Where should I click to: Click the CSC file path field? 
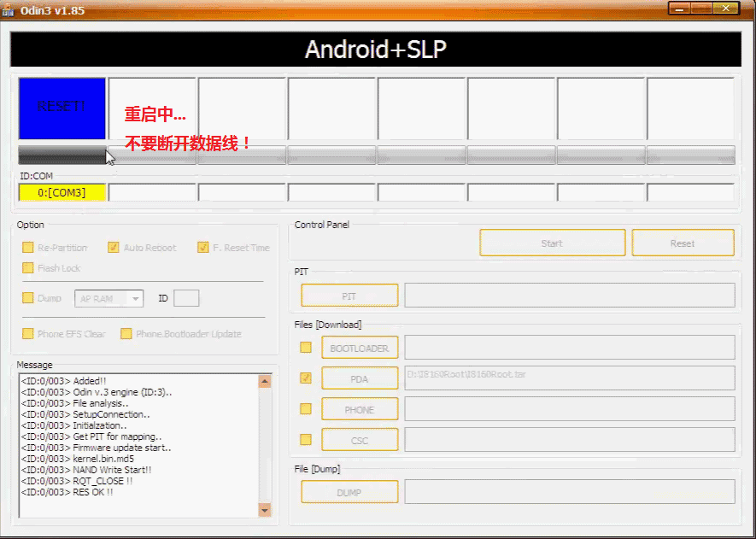click(570, 439)
